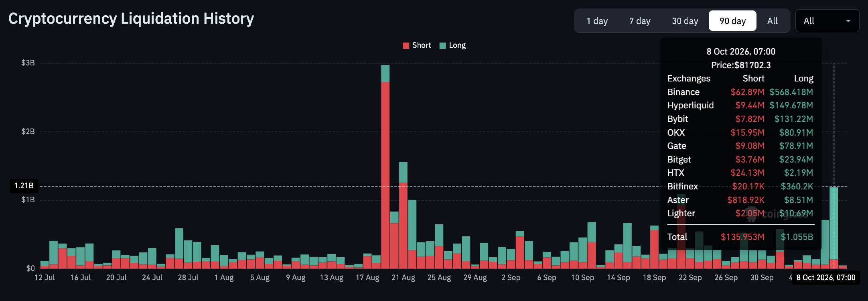Click the 12 Jul x-axis label
This screenshot has height=301, width=868.
[45, 278]
